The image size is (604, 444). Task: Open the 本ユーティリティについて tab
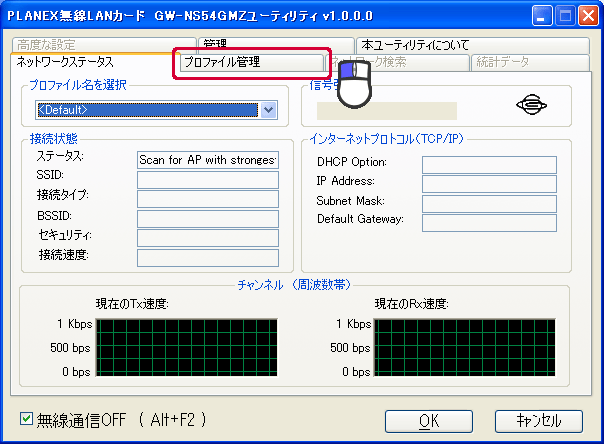tap(473, 45)
